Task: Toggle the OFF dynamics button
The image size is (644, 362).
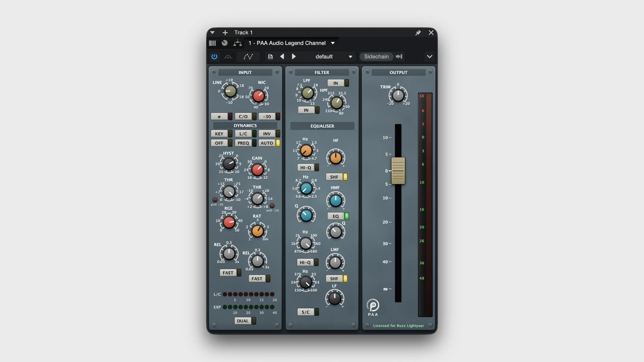Action: [219, 143]
